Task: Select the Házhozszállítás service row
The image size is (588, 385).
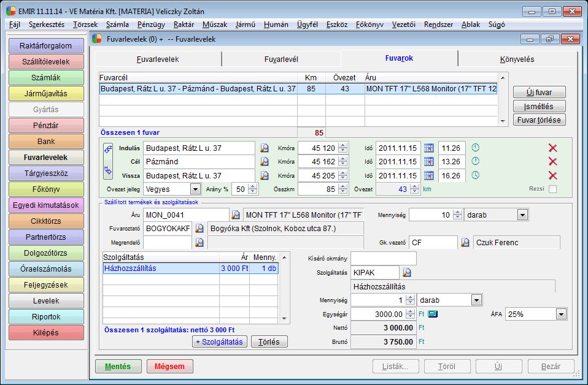Action: [x=190, y=268]
